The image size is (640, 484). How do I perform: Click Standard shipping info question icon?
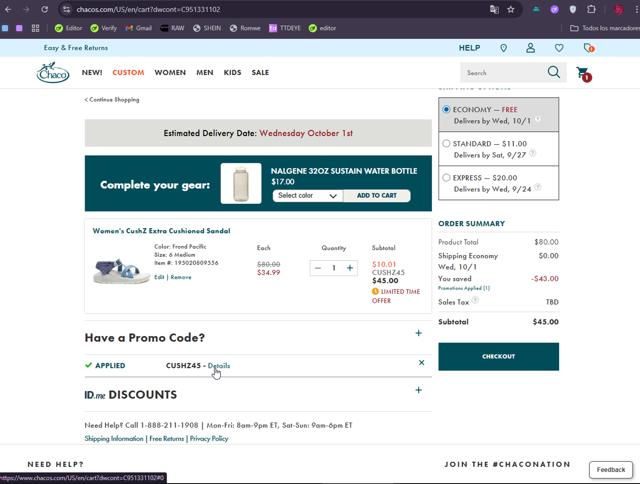[532, 153]
